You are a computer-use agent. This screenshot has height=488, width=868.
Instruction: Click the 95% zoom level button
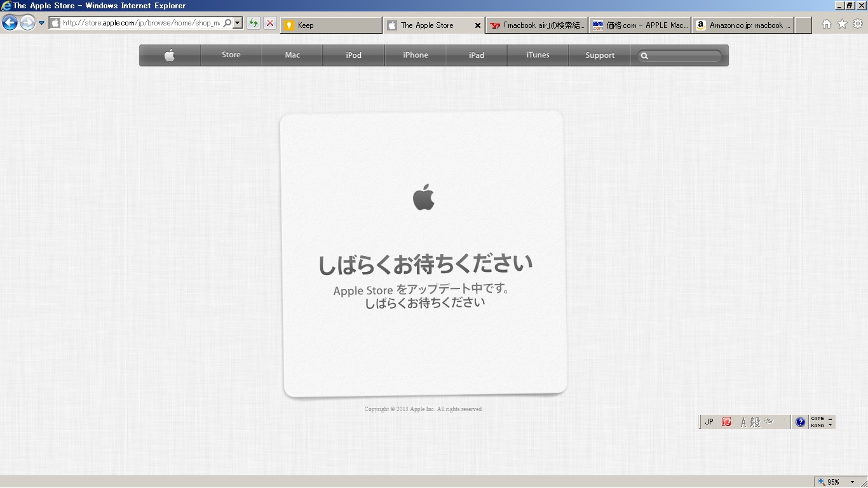click(830, 482)
